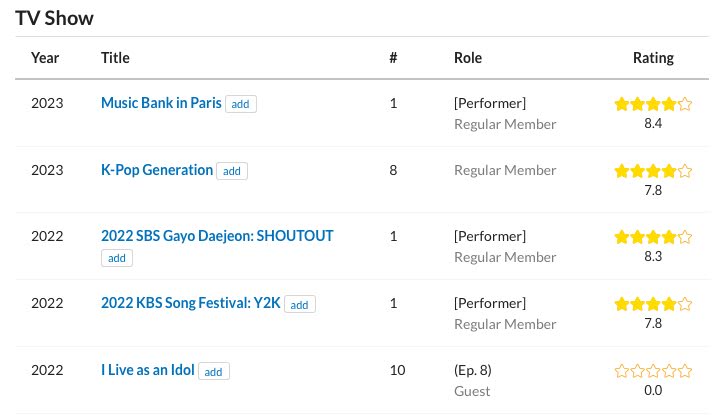Click the star rating for 2022 KBS Song Festival

pyautogui.click(x=653, y=303)
